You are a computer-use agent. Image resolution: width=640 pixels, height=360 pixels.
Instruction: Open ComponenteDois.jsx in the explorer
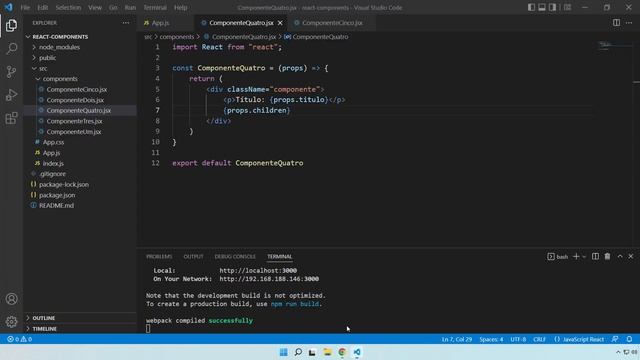click(75, 100)
